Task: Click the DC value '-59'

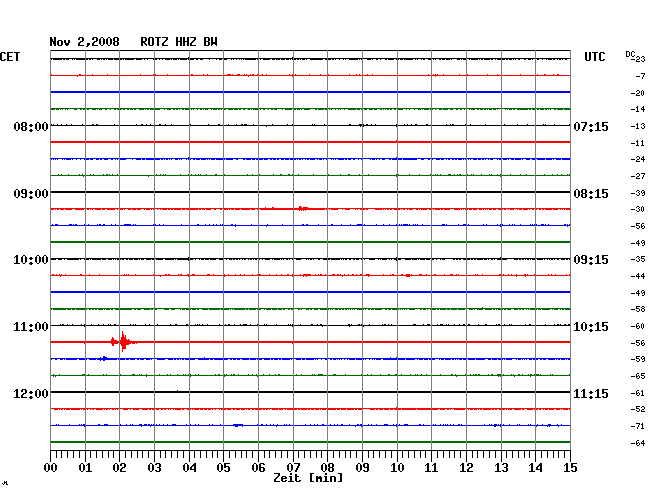Action: pos(638,359)
